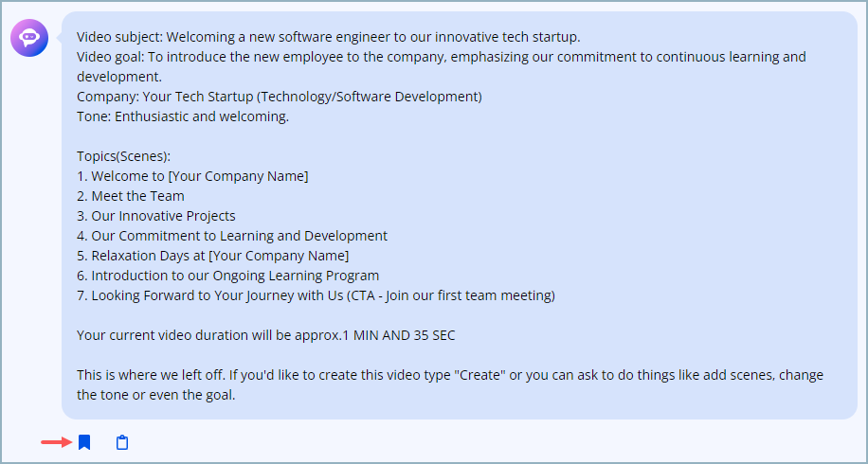This screenshot has width=868, height=464.
Task: Click scene 6 'Ongoing Learning Program' entry
Action: [228, 276]
